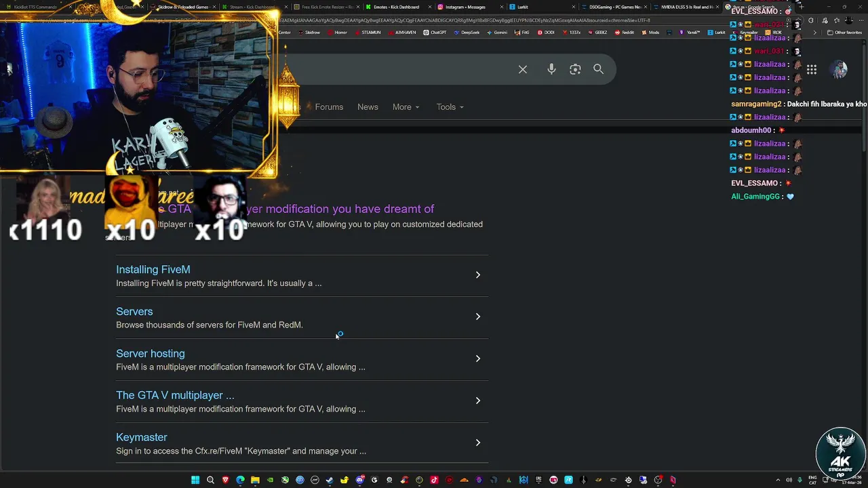The image size is (868, 488).
Task: Open Discord from the taskbar
Action: 359,480
